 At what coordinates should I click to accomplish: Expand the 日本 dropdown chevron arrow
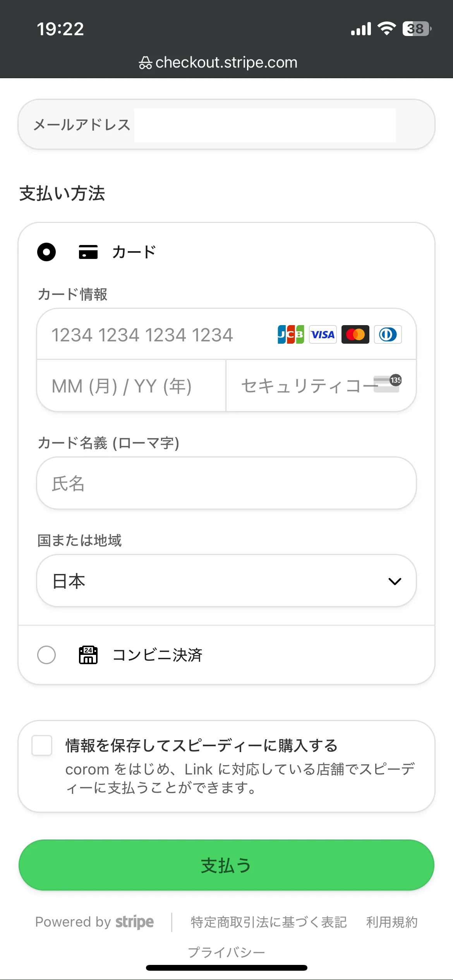coord(395,581)
